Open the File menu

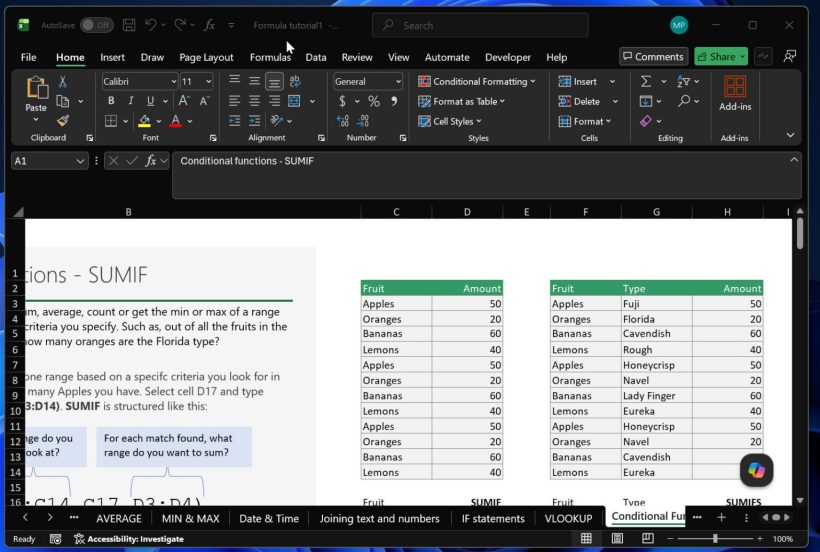(28, 57)
